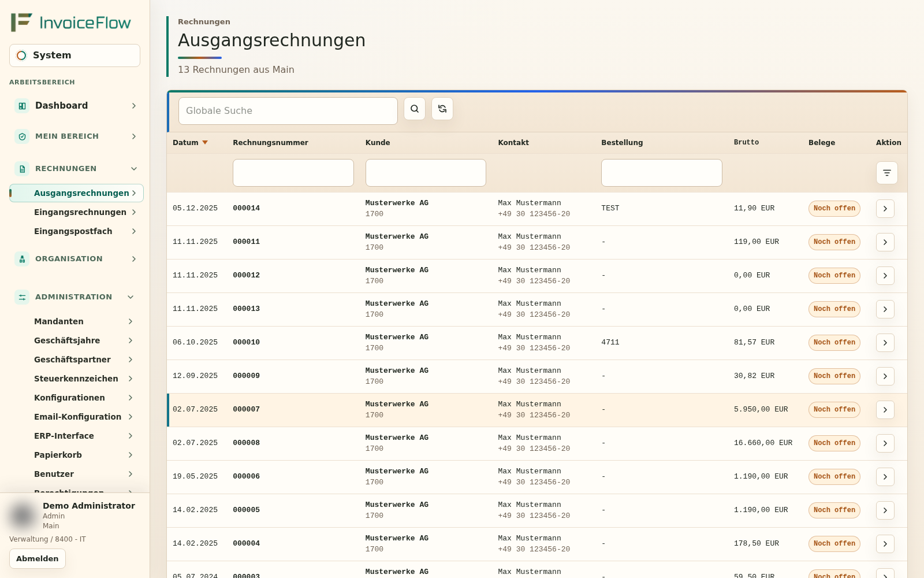924x578 pixels.
Task: Open Benutzer menu entry
Action: [x=76, y=474]
